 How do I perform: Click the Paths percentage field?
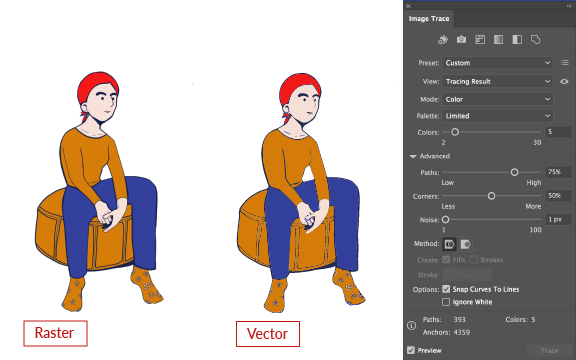coord(558,172)
